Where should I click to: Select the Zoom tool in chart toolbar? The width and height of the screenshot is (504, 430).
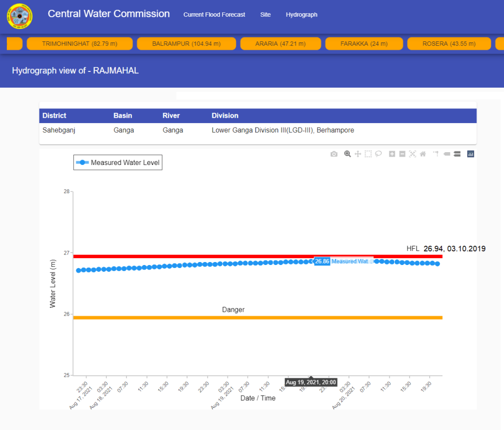point(347,154)
